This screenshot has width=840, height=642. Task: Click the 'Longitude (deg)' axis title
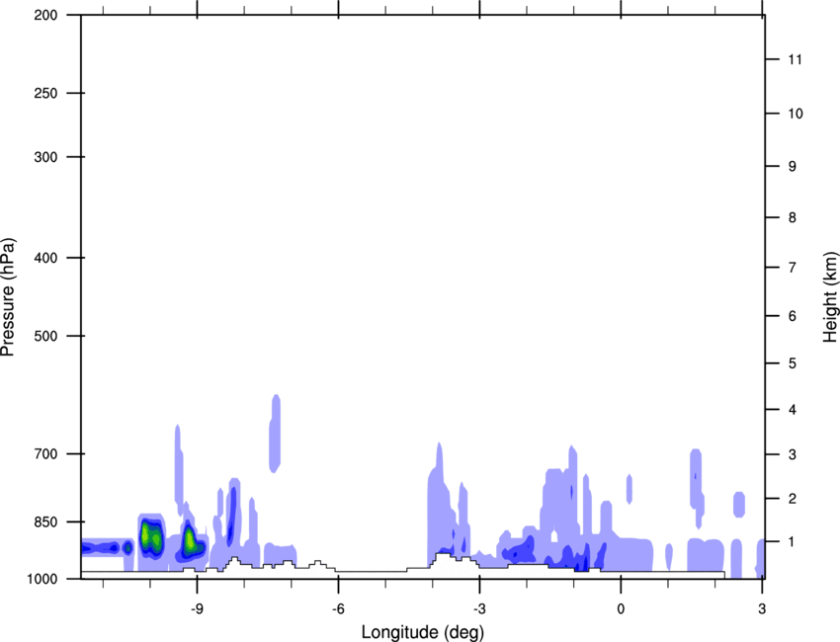coord(423,632)
